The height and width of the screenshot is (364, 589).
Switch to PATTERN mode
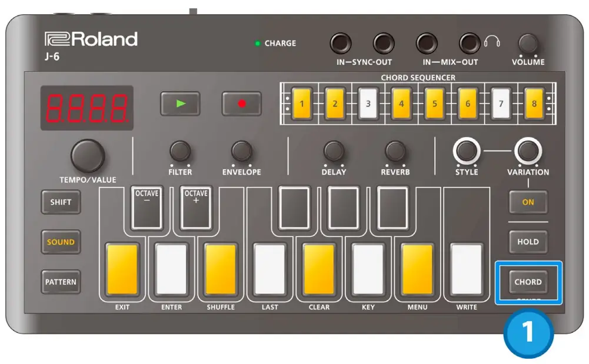pos(60,282)
